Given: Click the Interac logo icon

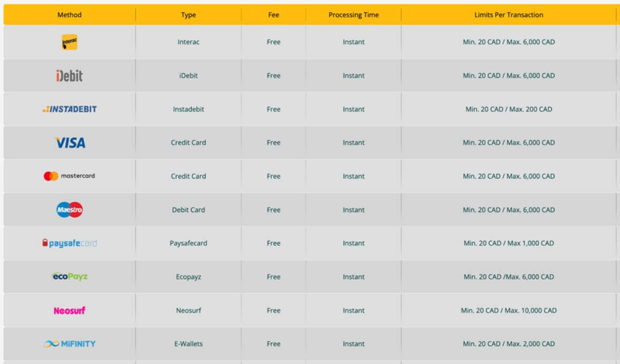Looking at the screenshot, I should point(69,42).
